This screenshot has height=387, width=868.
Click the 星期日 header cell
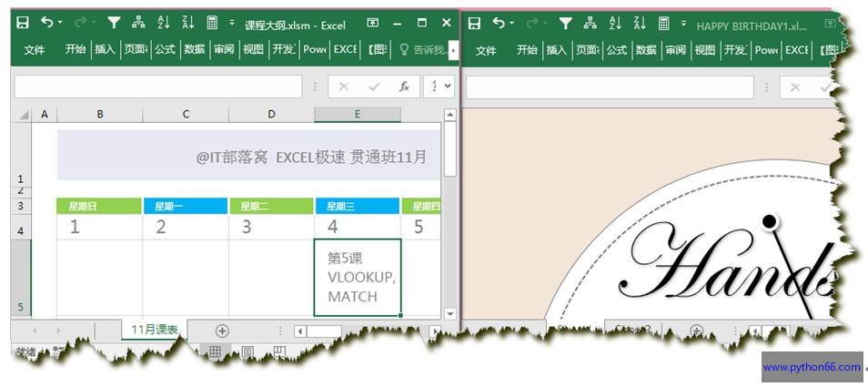(99, 207)
